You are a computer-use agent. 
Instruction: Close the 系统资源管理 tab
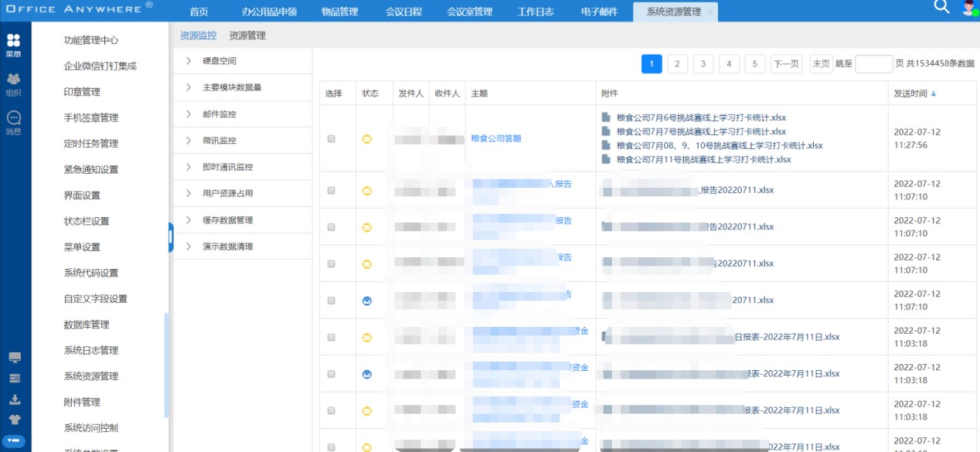pyautogui.click(x=710, y=12)
